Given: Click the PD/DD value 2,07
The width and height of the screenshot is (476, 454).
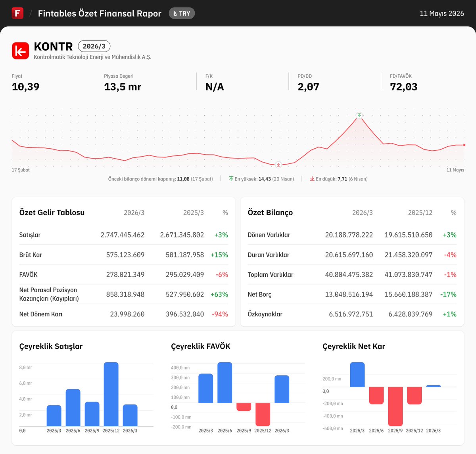Looking at the screenshot, I should (x=309, y=87).
